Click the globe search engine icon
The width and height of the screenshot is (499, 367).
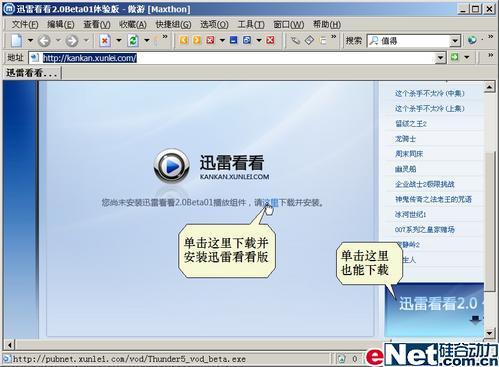point(472,40)
